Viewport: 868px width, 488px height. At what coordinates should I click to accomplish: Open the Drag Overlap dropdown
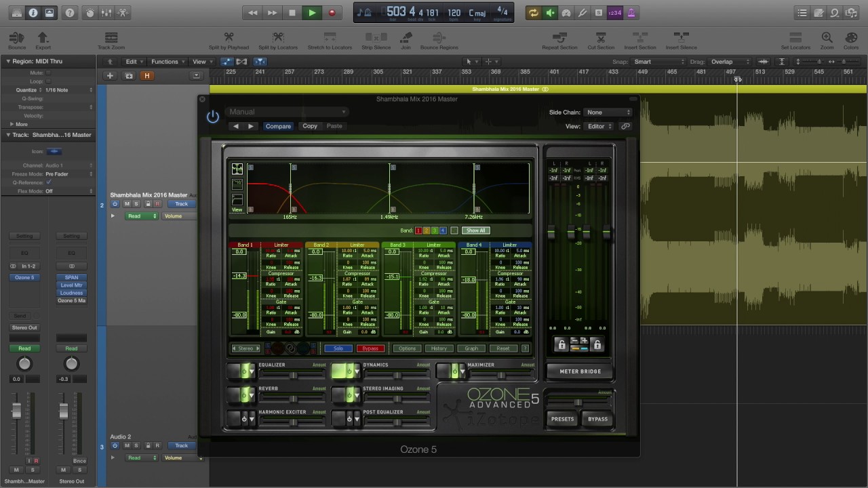click(x=730, y=62)
